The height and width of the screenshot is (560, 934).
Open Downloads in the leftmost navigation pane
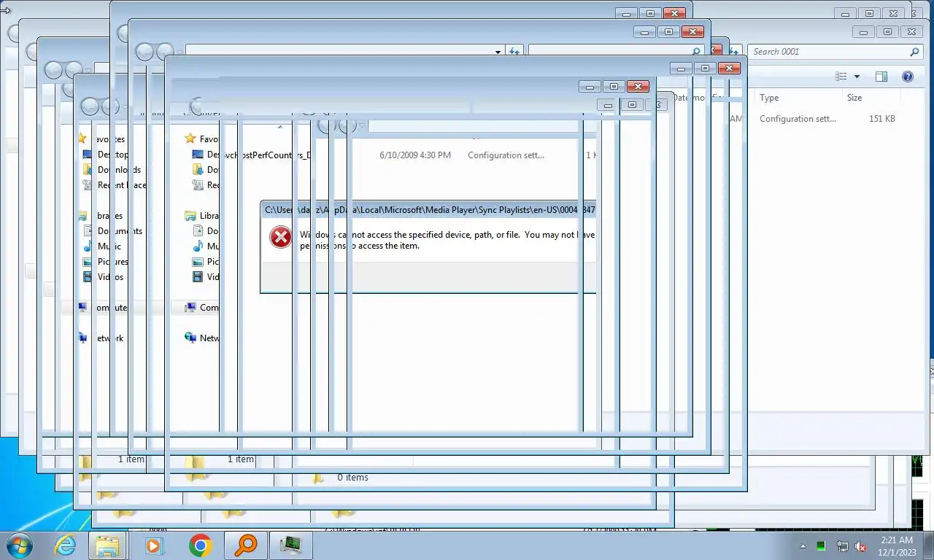tap(119, 170)
